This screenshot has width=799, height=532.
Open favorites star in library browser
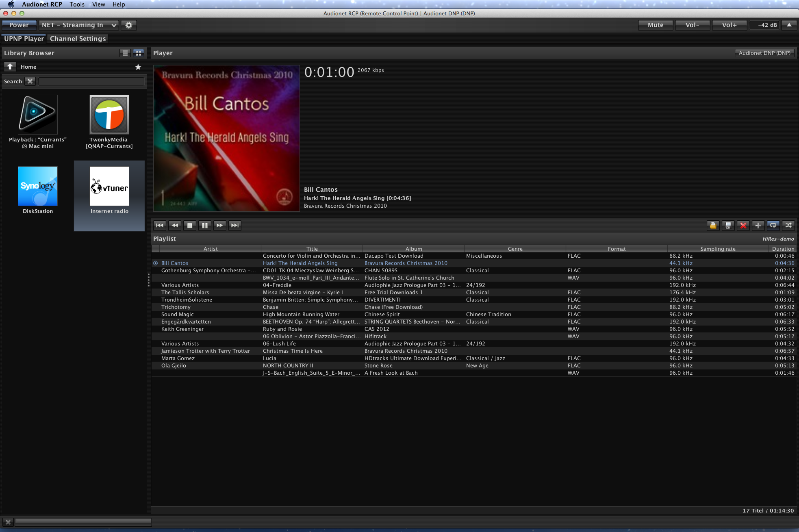(138, 67)
